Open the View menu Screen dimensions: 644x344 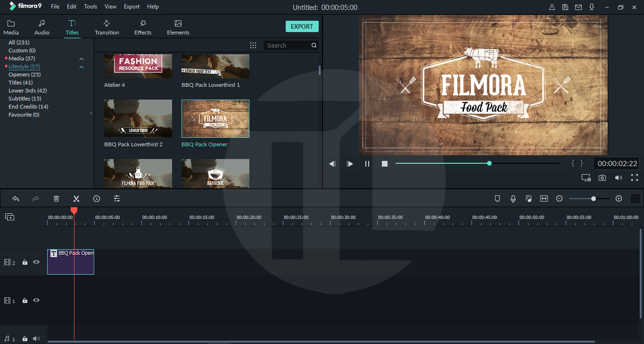click(x=110, y=7)
